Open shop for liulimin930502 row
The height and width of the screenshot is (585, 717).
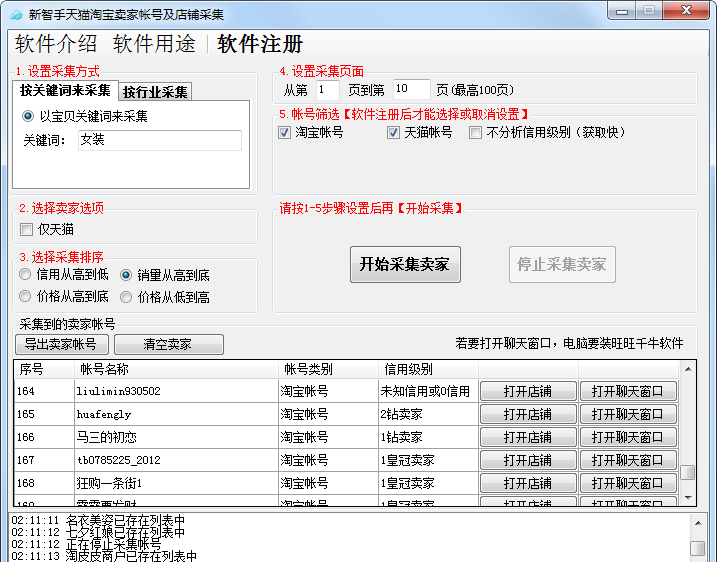(x=528, y=392)
